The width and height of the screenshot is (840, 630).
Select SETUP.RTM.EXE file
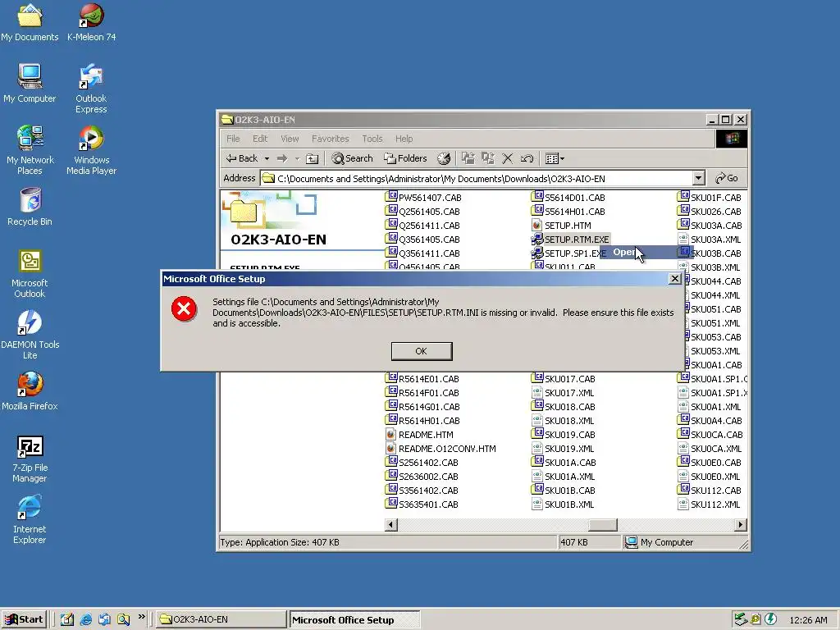[570, 240]
